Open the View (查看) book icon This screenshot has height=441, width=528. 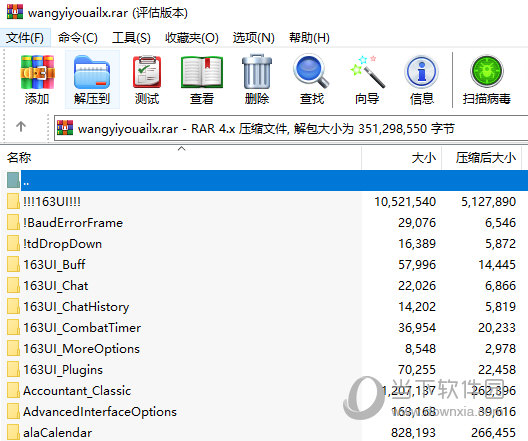(x=202, y=72)
